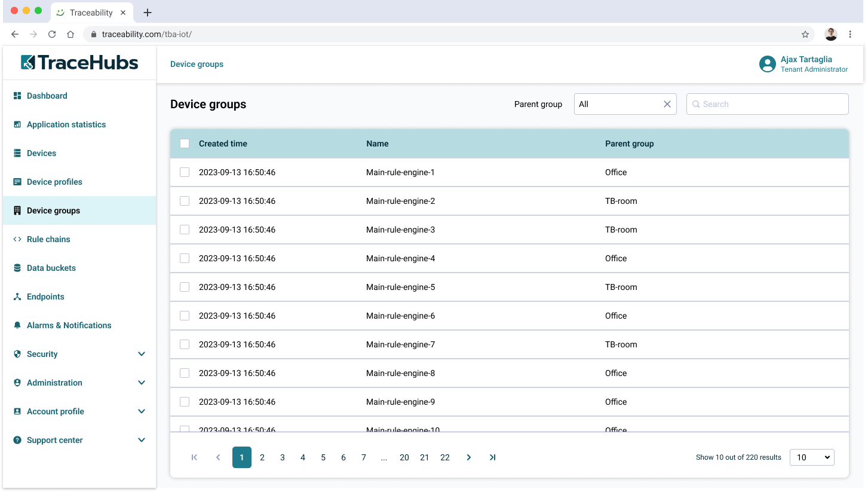Viewport: 868px width, 492px height.
Task: Select the Main-rule-engine-5 row checkbox
Action: [185, 287]
